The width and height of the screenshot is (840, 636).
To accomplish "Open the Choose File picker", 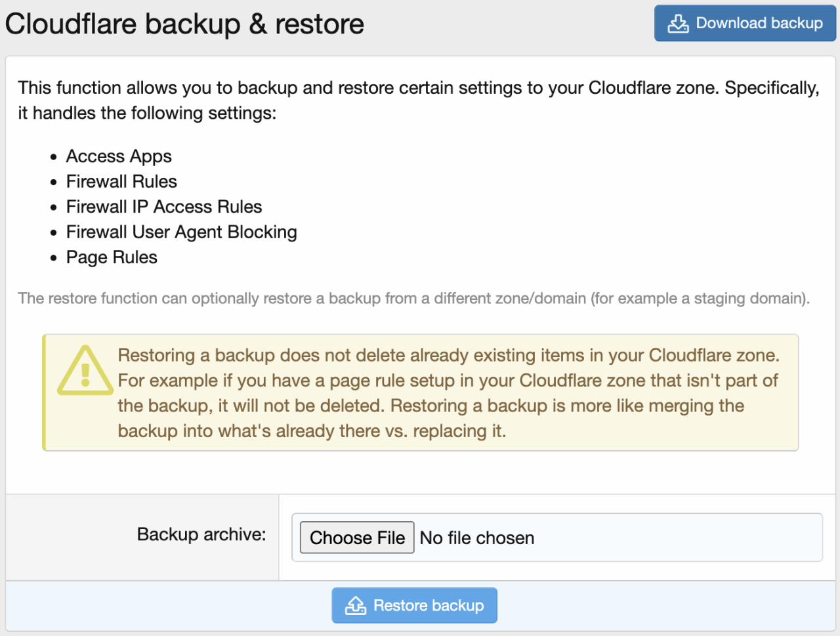I will click(357, 538).
